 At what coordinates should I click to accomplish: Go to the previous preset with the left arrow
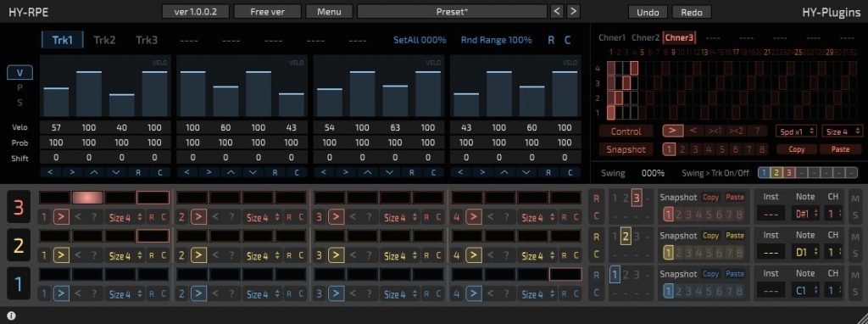pyautogui.click(x=557, y=11)
